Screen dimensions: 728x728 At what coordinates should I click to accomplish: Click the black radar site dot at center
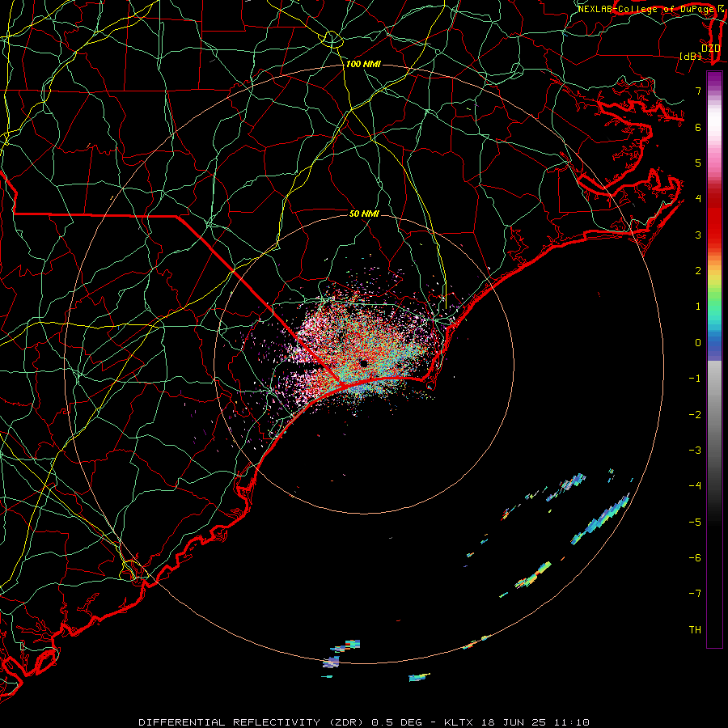pos(363,363)
